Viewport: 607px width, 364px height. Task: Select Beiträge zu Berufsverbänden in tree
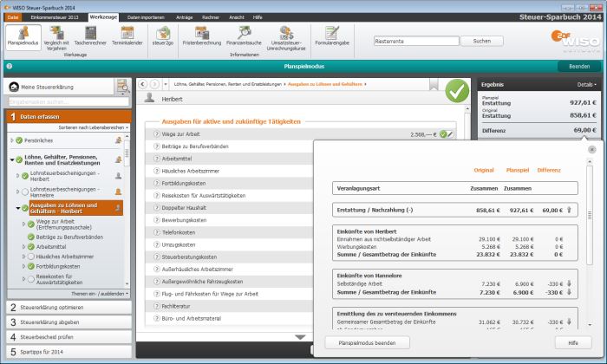click(x=69, y=237)
